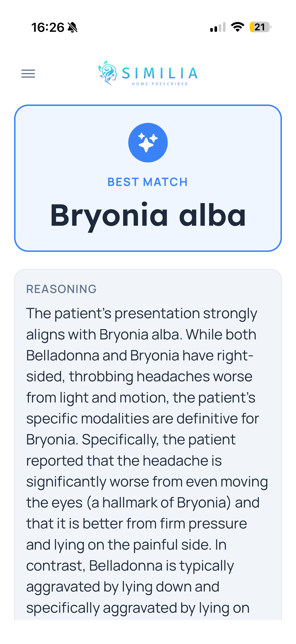Click the line "Belladonna and Bryonia have right-"
296x644 pixels.
[x=140, y=355]
